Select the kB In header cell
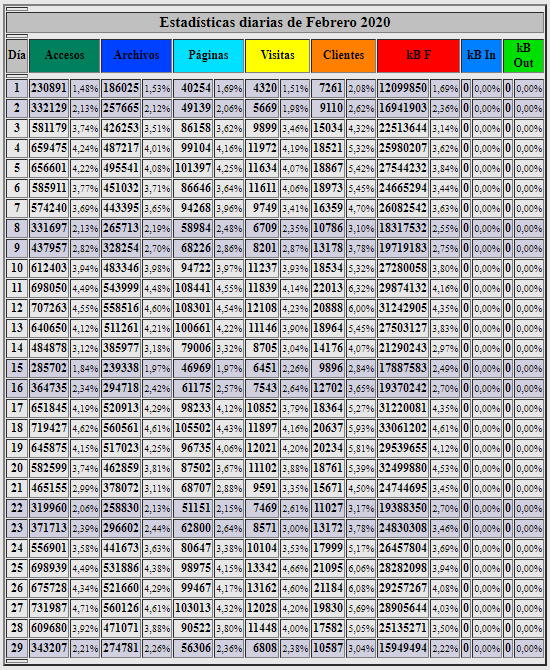The width and height of the screenshot is (550, 670). pos(481,56)
